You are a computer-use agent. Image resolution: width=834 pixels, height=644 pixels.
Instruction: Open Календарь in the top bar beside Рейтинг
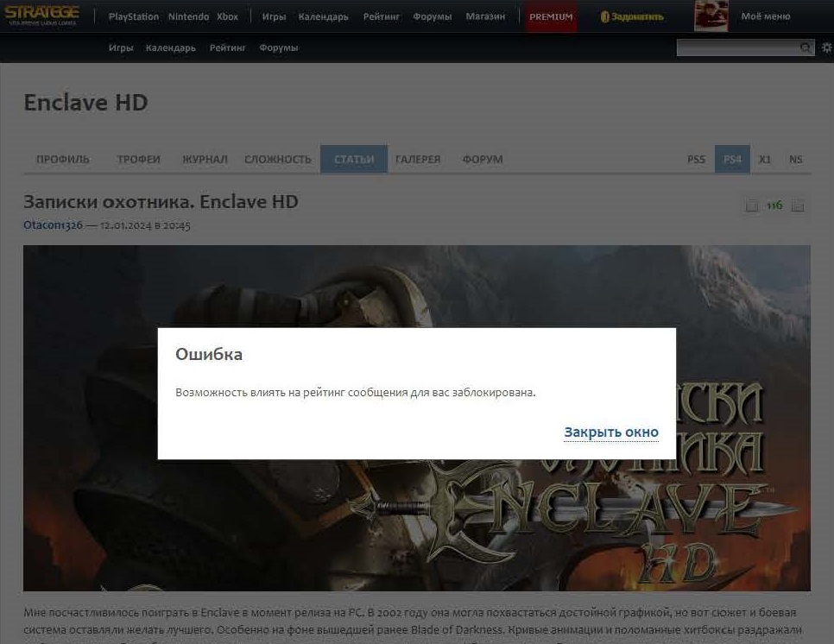point(324,16)
